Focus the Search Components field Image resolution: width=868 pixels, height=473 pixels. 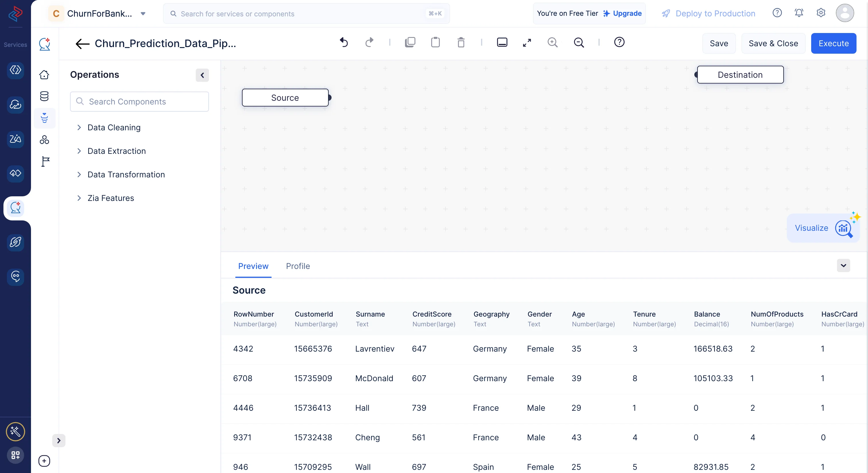[139, 101]
